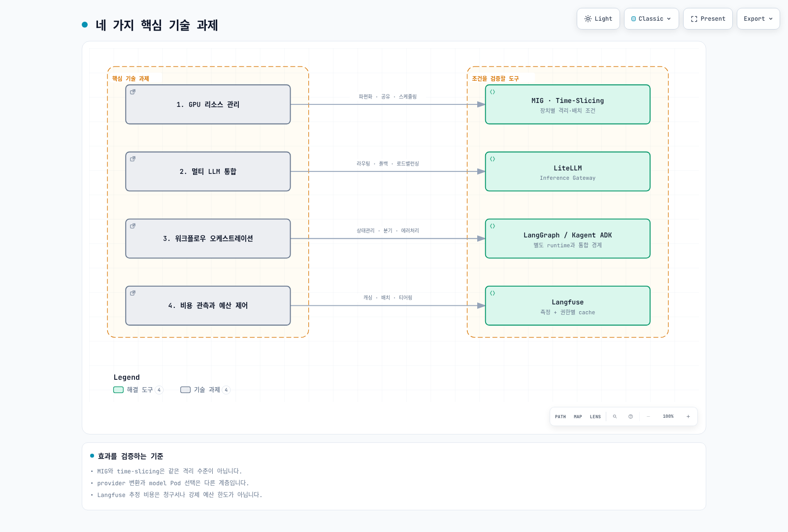Select the 3. 워크플로우 오케스트레이션 node
The height and width of the screenshot is (532, 788).
tap(208, 238)
